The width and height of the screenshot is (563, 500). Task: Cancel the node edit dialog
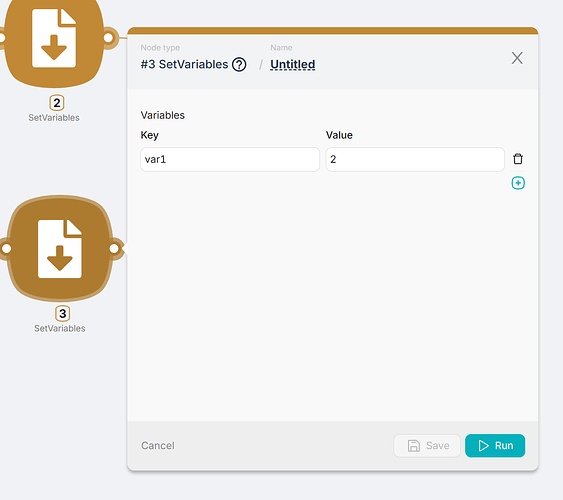[158, 445]
